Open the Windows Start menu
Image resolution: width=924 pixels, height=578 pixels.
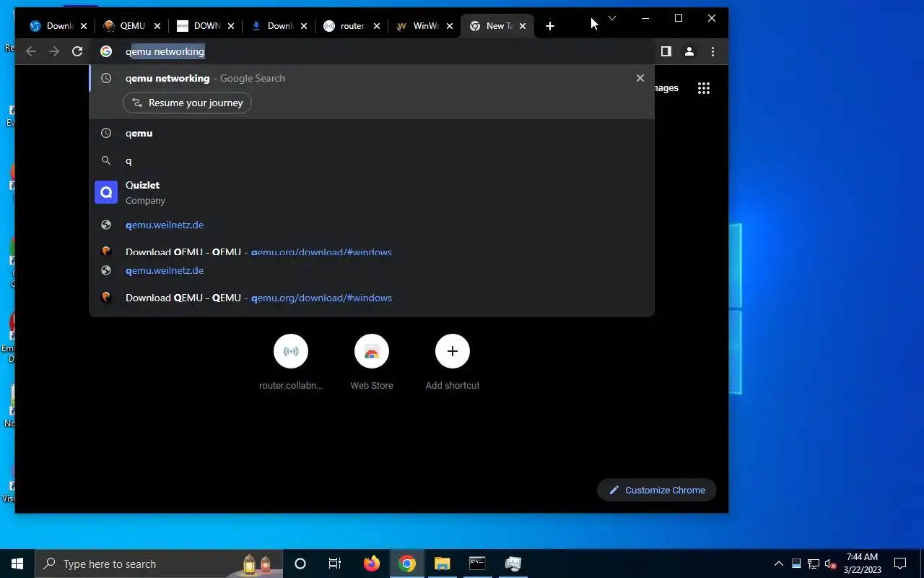pos(17,564)
